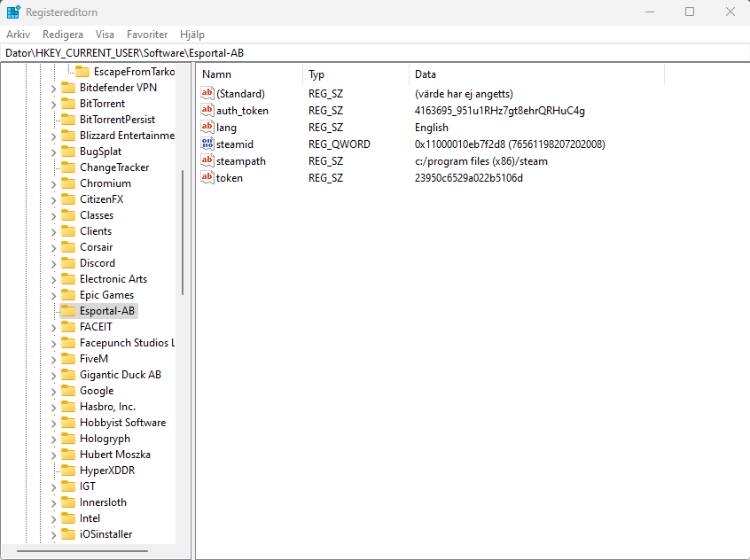
Task: Expand the Clients key
Action: (53, 232)
